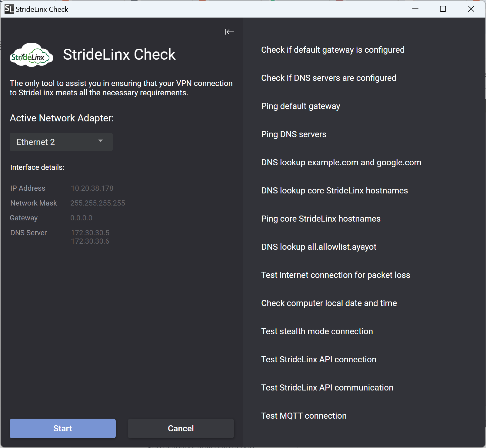Select the 'Ping default gateway' test
The height and width of the screenshot is (448, 486).
click(301, 106)
